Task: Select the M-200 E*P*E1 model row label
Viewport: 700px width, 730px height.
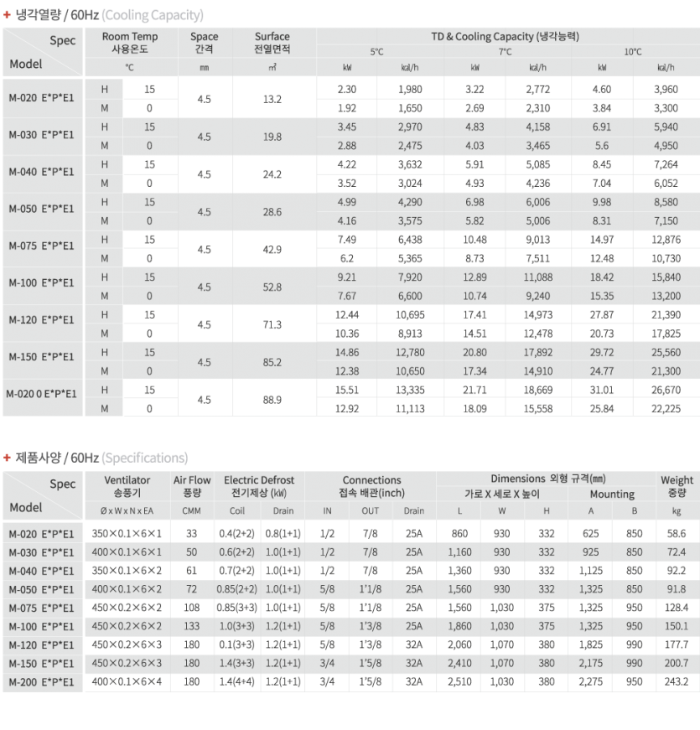Action: click(41, 683)
